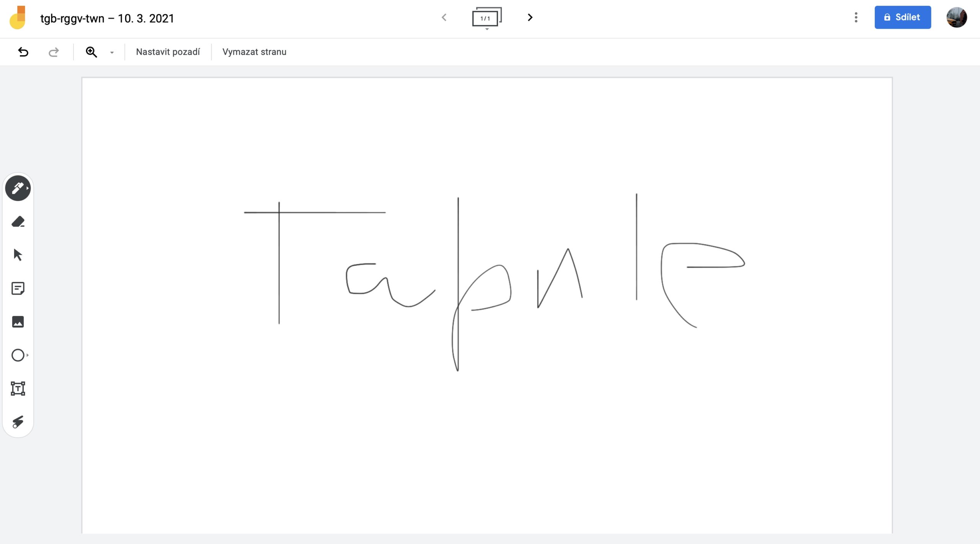Open the zoom level dropdown arrow
This screenshot has height=544, width=980.
click(x=112, y=52)
